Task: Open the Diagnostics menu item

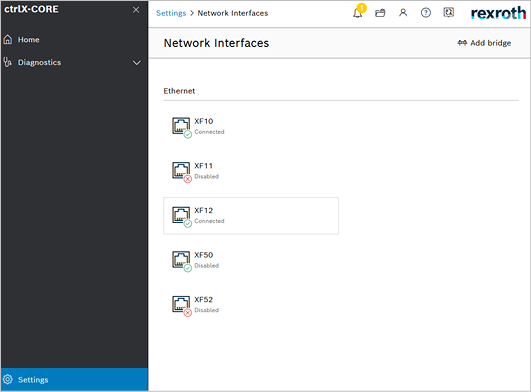Action: click(74, 62)
